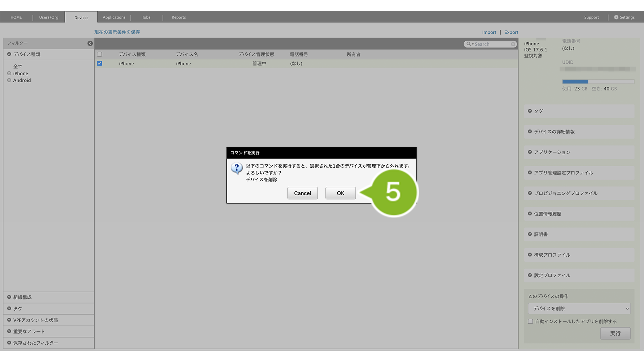Toggle the iPhone device row checkbox
This screenshot has height=362, width=644.
[x=100, y=63]
